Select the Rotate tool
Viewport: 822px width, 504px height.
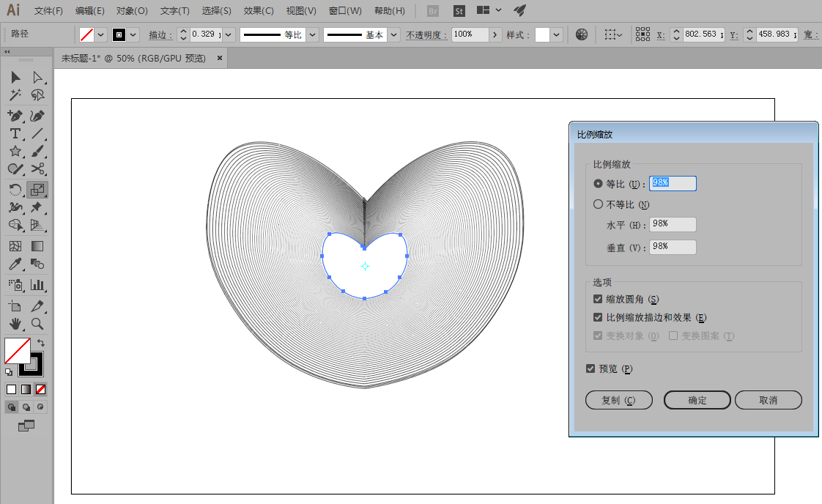[15, 189]
